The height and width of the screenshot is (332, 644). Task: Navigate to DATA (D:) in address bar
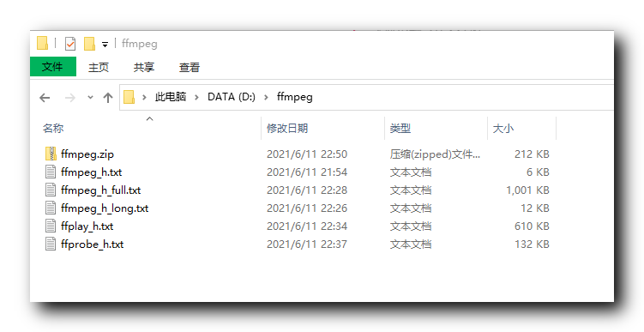[232, 97]
